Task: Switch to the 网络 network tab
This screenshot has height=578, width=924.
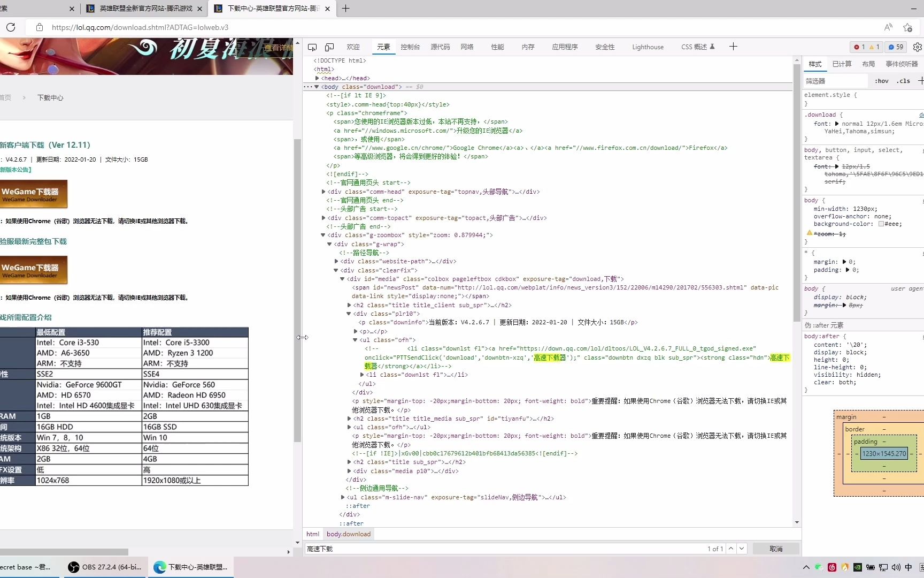Action: (x=467, y=47)
